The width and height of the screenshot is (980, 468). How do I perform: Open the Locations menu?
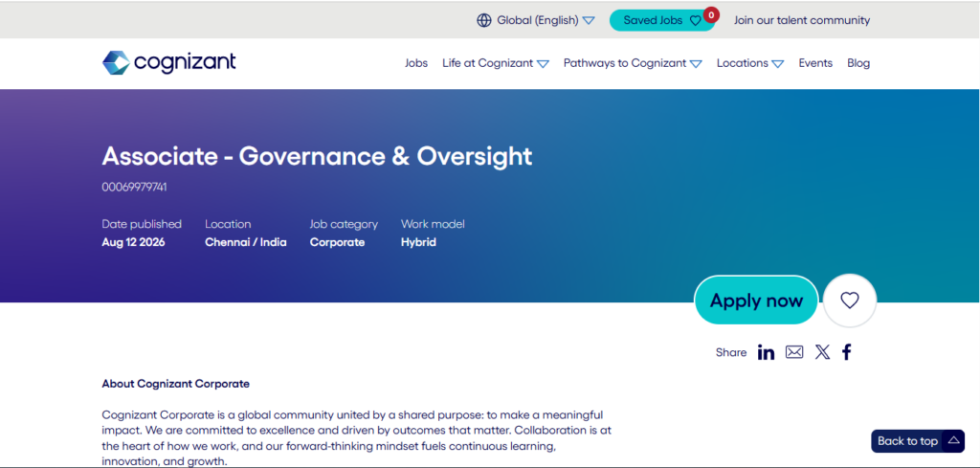(743, 63)
